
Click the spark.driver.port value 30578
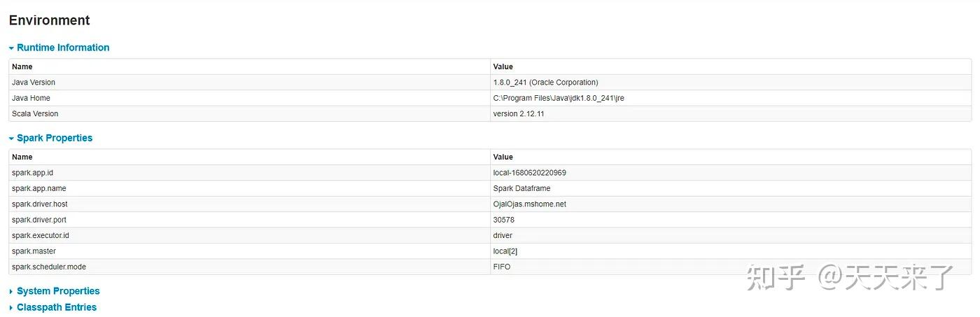click(x=504, y=220)
